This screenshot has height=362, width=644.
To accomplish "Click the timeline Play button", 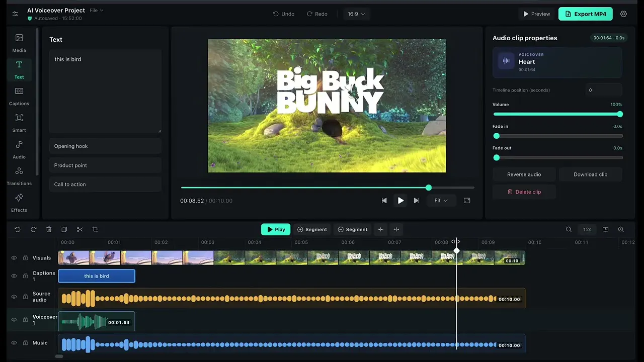I will (276, 230).
